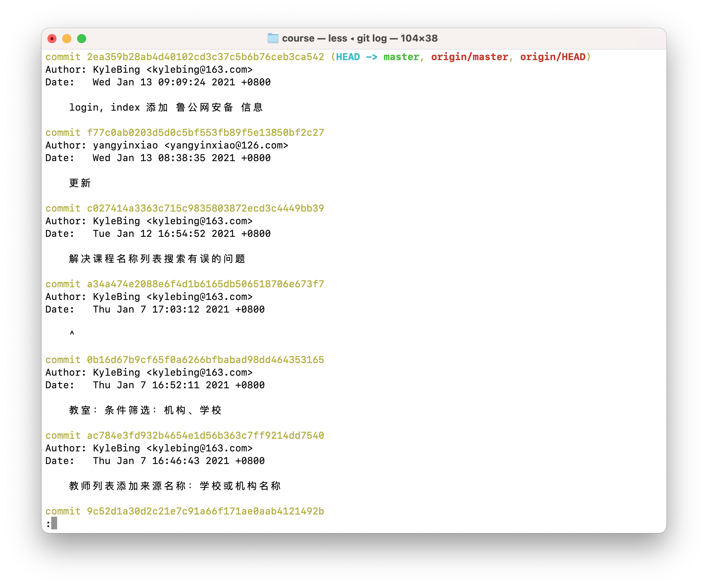
Task: Click the origin/HEAD reference text
Action: [553, 57]
